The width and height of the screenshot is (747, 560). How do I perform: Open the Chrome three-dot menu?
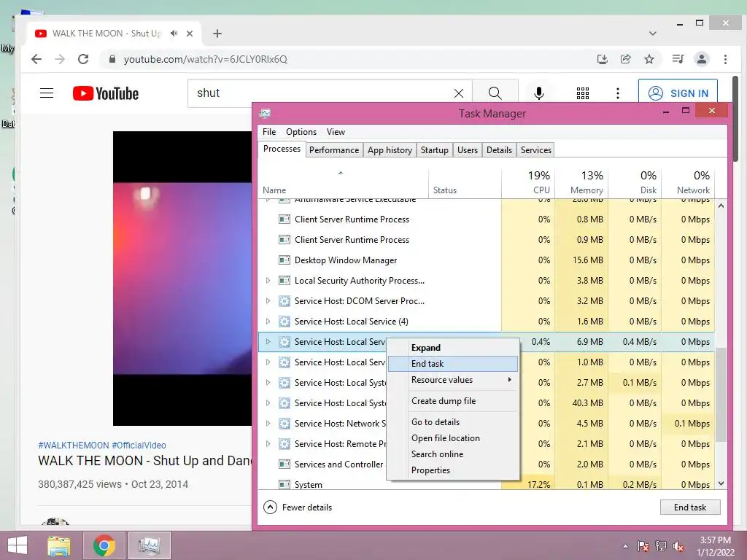[x=725, y=59]
